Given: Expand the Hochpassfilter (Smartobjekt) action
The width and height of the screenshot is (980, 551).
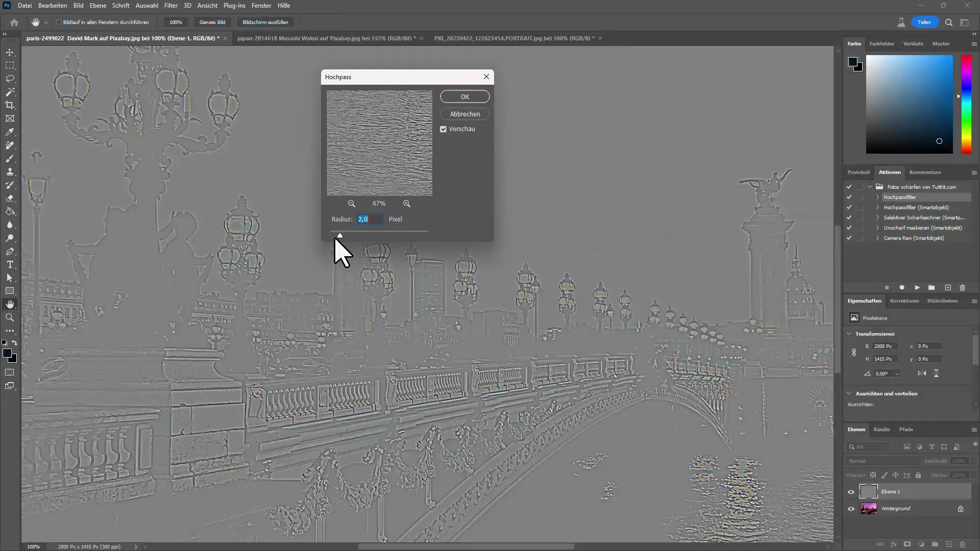Looking at the screenshot, I should coord(877,208).
